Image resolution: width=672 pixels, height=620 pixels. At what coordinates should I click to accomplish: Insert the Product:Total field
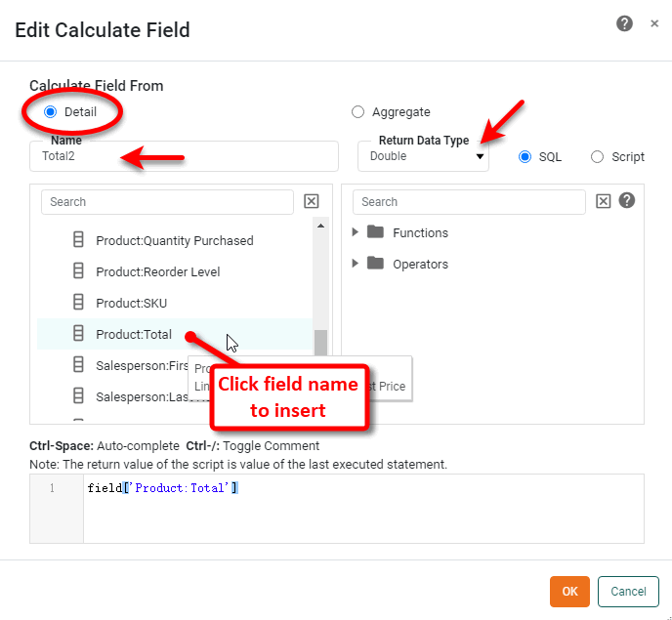point(133,334)
